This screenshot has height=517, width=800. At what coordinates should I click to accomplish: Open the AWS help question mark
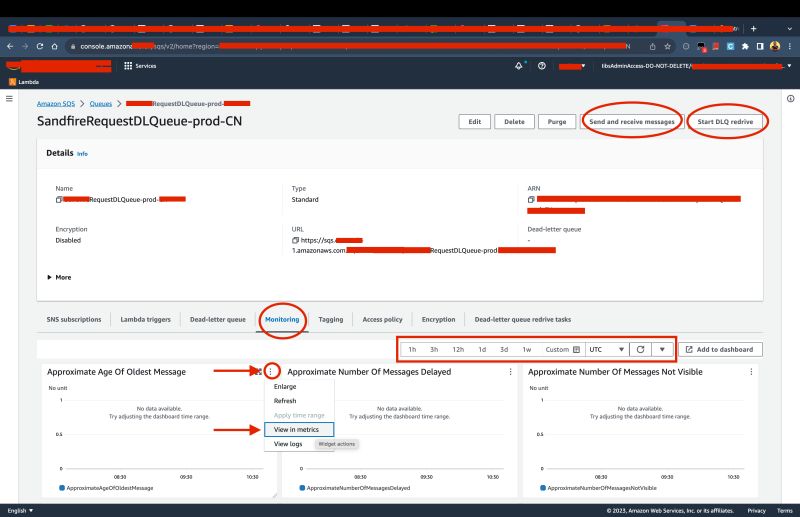coord(542,66)
